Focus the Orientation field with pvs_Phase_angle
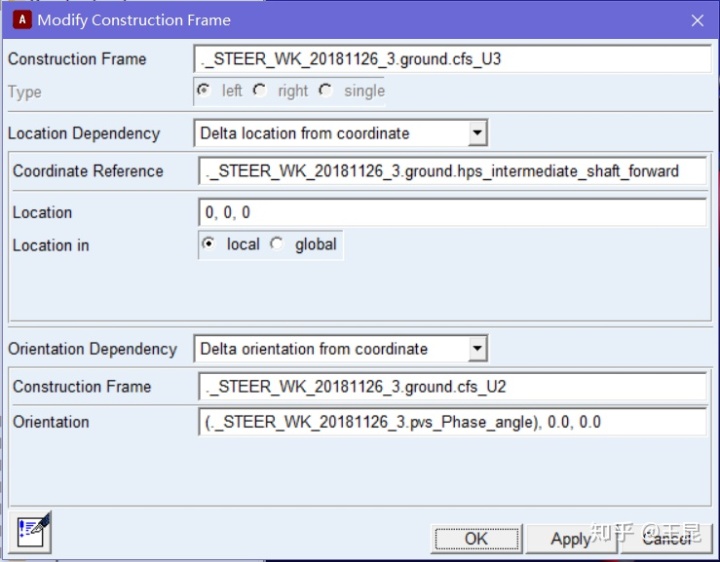This screenshot has height=562, width=720. click(452, 422)
